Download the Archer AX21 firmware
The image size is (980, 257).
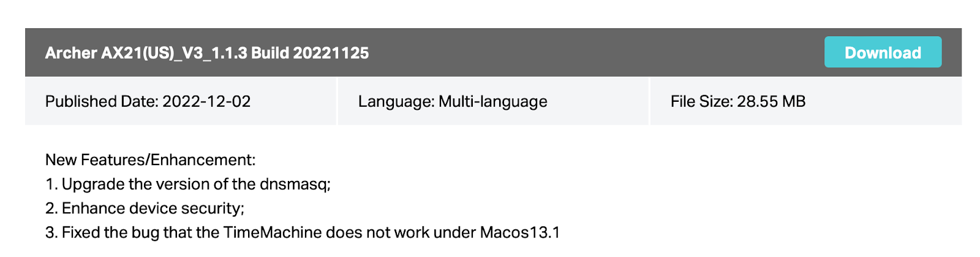pyautogui.click(x=883, y=52)
